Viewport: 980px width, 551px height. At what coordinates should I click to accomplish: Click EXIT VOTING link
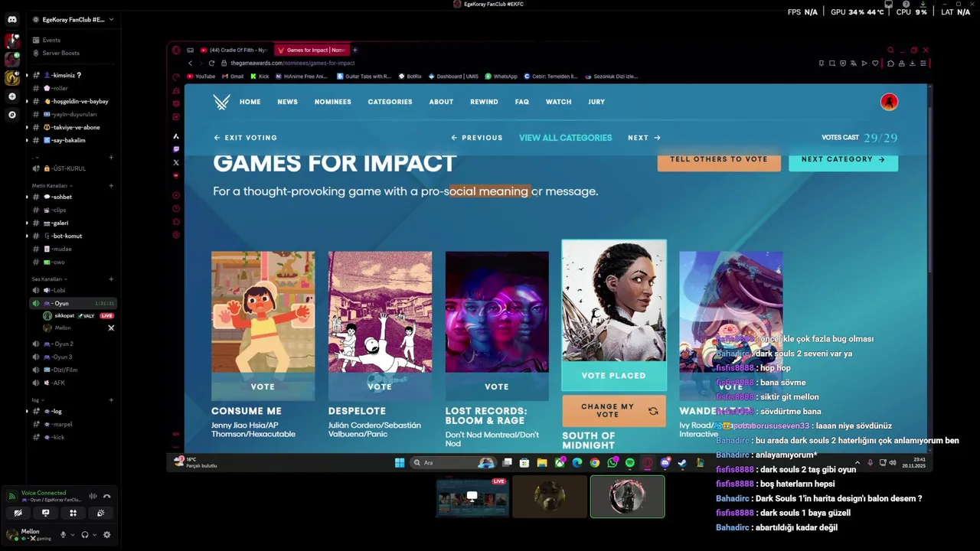[x=245, y=138]
